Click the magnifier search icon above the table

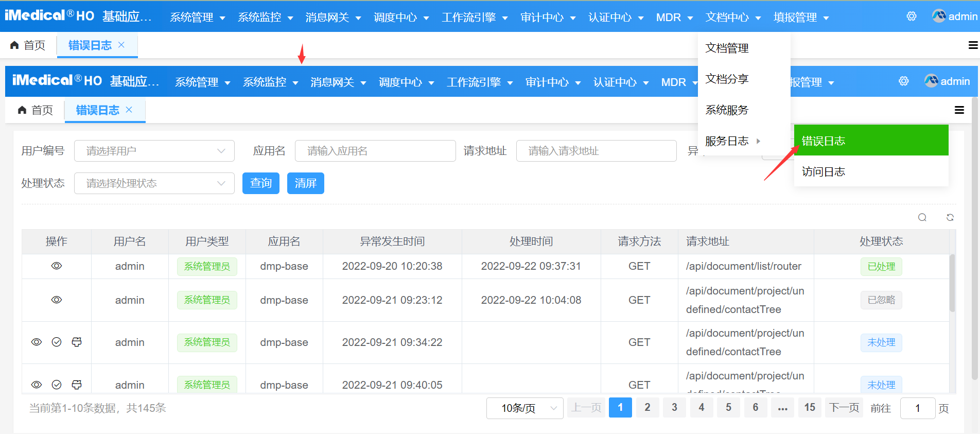pos(922,218)
